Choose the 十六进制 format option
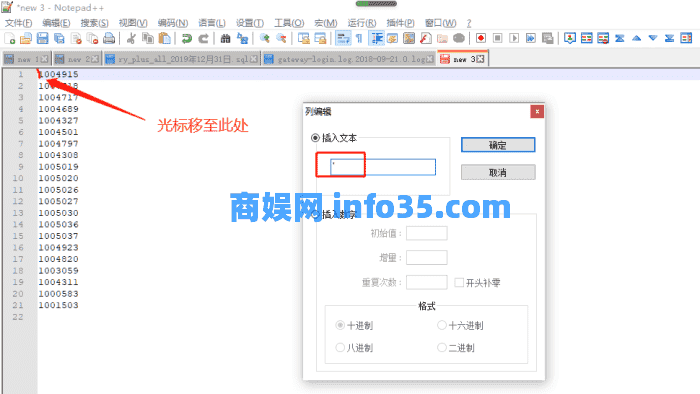 [442, 325]
